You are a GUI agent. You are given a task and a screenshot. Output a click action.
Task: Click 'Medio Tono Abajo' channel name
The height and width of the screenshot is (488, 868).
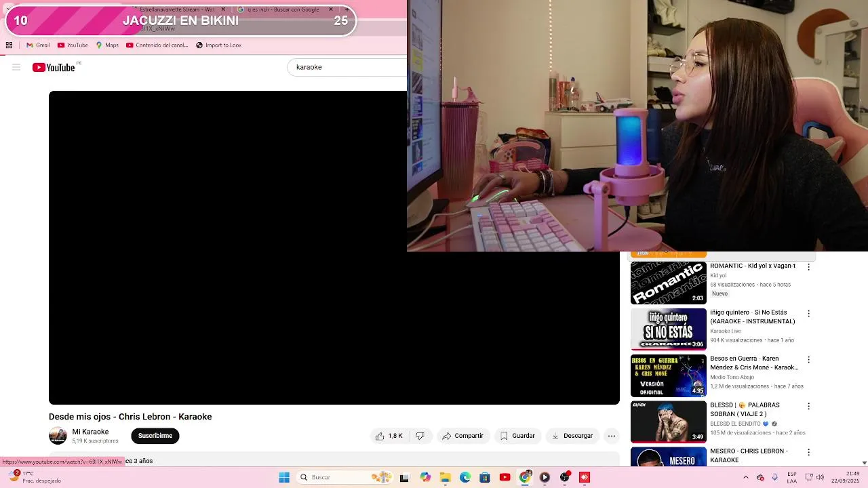click(x=732, y=377)
